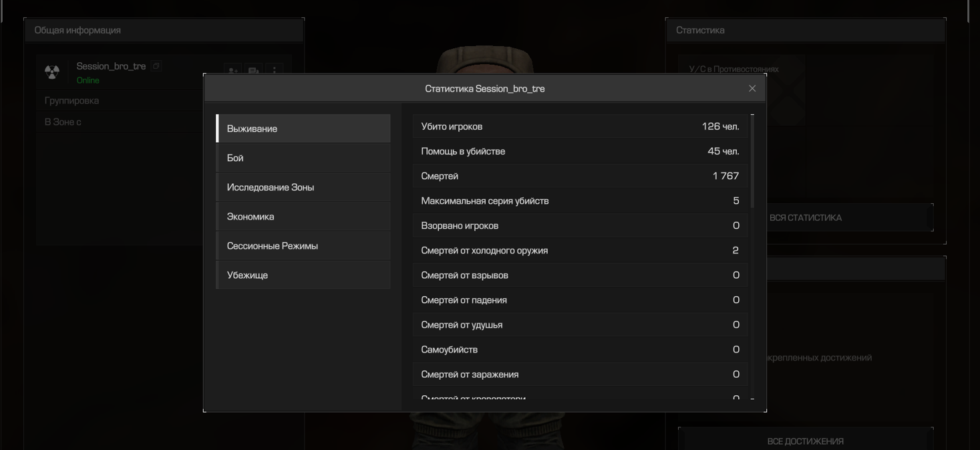Click the copy nickname icon beside Session_bro_tre

[156, 66]
